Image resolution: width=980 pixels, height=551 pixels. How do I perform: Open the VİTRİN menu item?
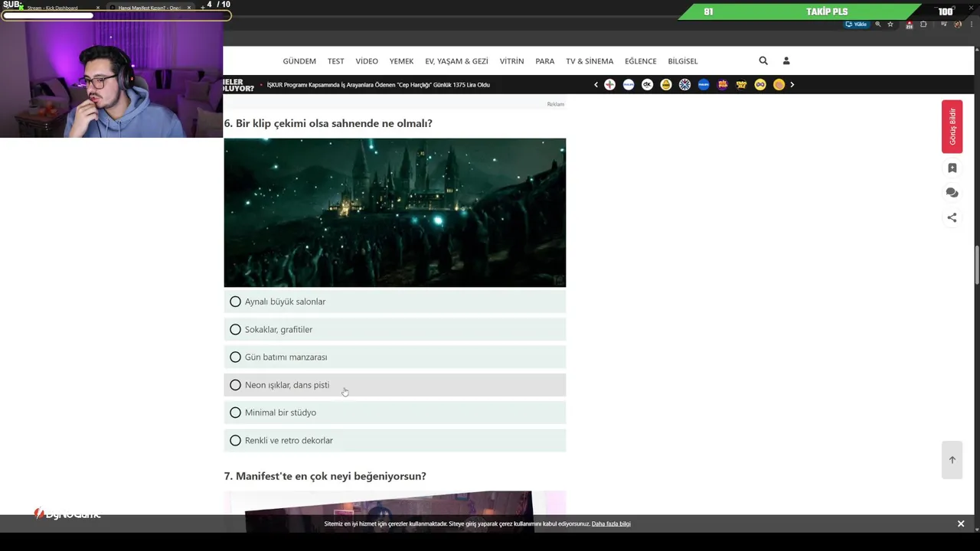pyautogui.click(x=512, y=61)
